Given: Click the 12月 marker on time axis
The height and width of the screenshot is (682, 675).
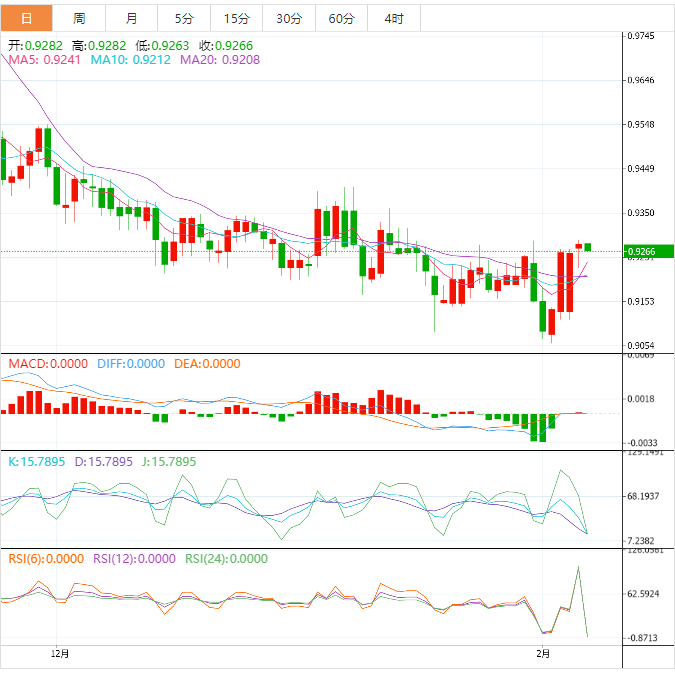Looking at the screenshot, I should [60, 654].
